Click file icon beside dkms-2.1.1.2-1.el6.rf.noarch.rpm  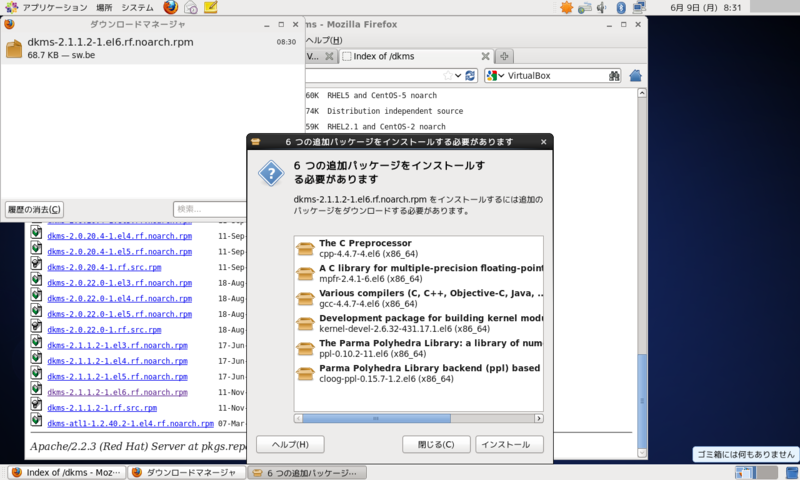pyautogui.click(x=36, y=390)
